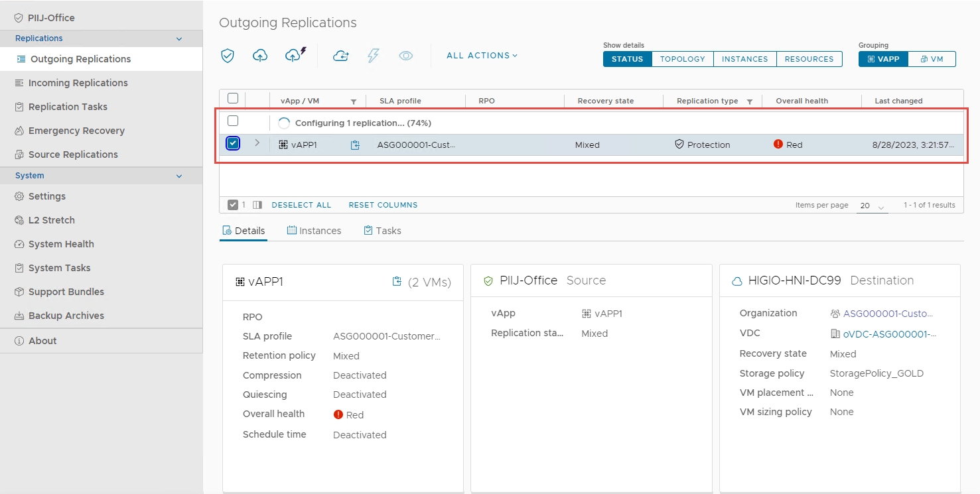
Task: Filter the vApp / VM column
Action: (x=354, y=101)
